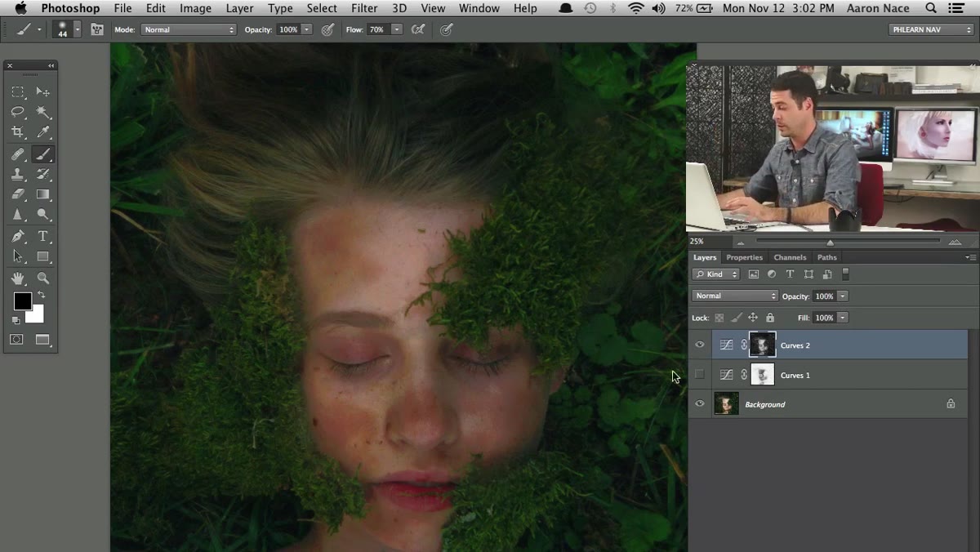Open the layer Opacity dropdown arrow
The width and height of the screenshot is (980, 552).
point(843,296)
